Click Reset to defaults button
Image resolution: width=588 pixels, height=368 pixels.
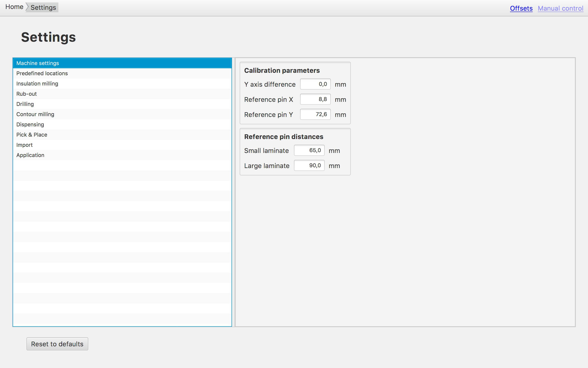(57, 344)
